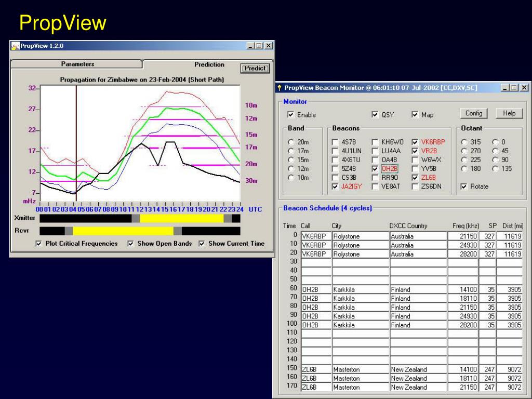The image size is (532, 399).
Task: Click the ZL6B call cell at time 150
Action: coord(316,369)
